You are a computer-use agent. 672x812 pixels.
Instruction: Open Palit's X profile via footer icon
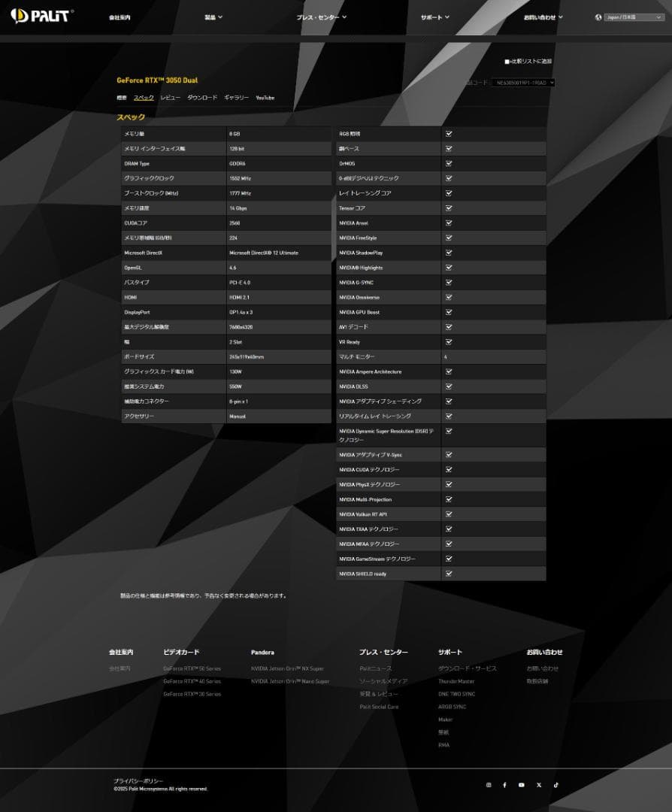[539, 784]
